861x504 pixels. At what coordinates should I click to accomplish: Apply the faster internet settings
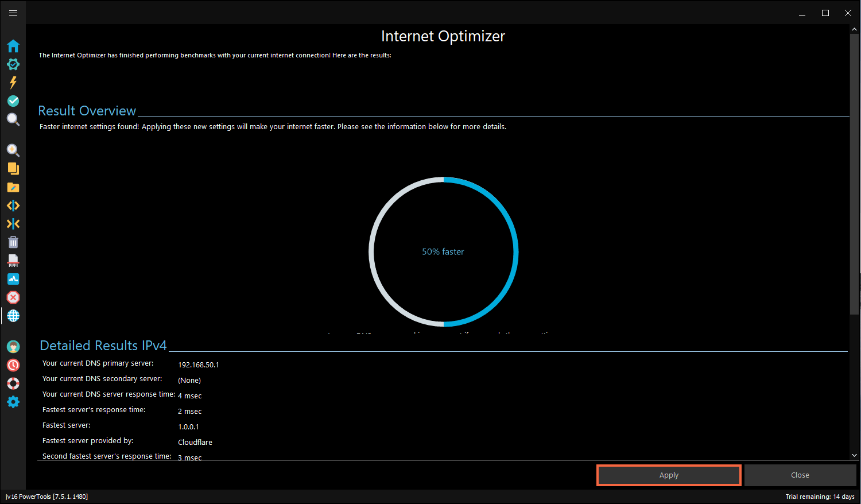coord(669,475)
